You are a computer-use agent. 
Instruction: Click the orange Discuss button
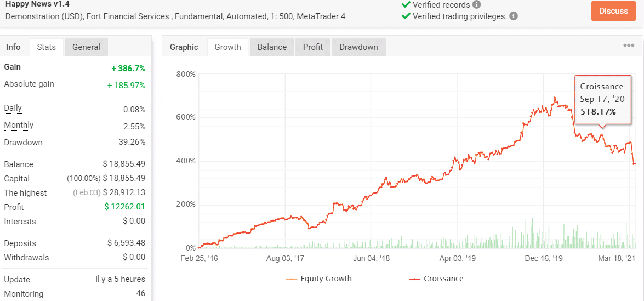pyautogui.click(x=614, y=10)
